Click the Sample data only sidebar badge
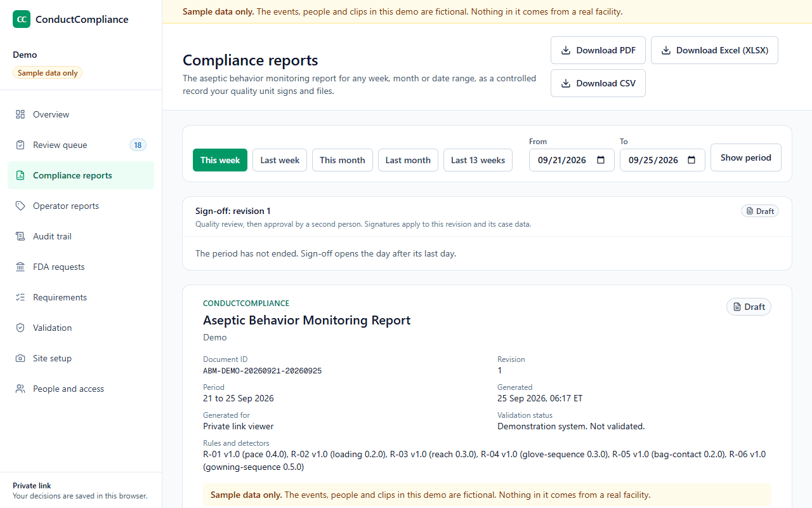The image size is (812, 508). pyautogui.click(x=48, y=73)
